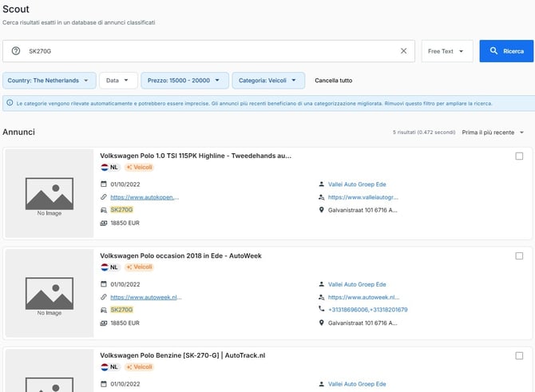Image resolution: width=535 pixels, height=392 pixels.
Task: Click the link chain icon in the AutoWeek listing
Action: coord(104,297)
